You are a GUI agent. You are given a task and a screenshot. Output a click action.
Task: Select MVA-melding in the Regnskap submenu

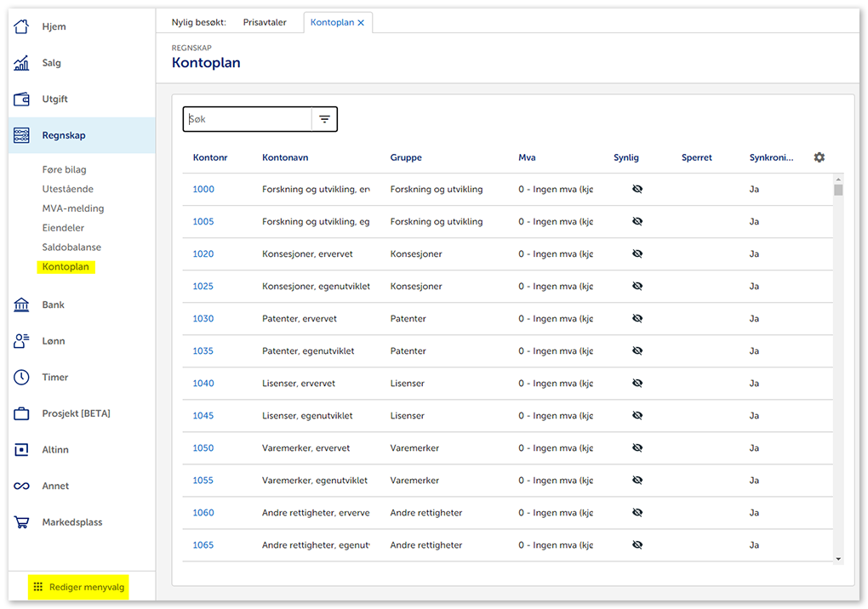(73, 208)
